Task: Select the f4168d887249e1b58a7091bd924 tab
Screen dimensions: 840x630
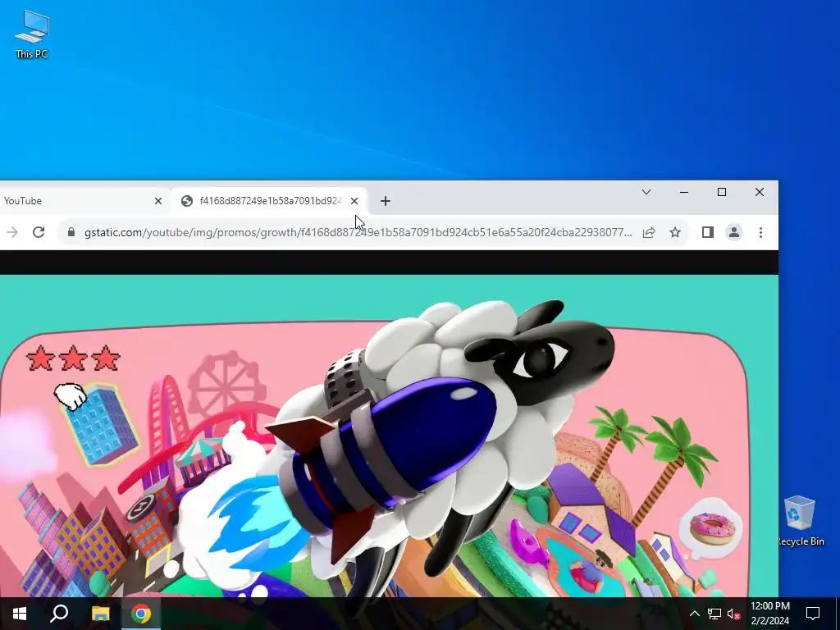Action: pos(269,201)
